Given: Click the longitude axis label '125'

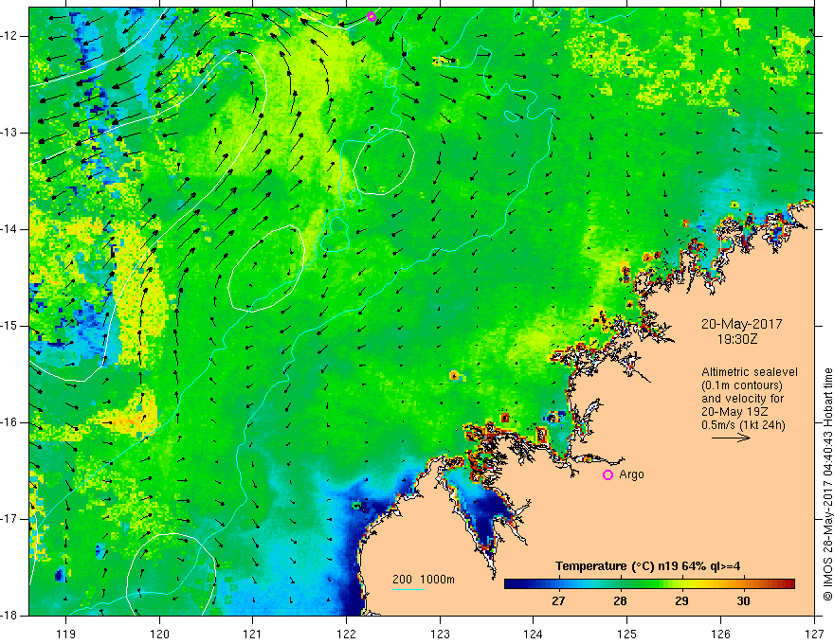Looking at the screenshot, I should (627, 634).
